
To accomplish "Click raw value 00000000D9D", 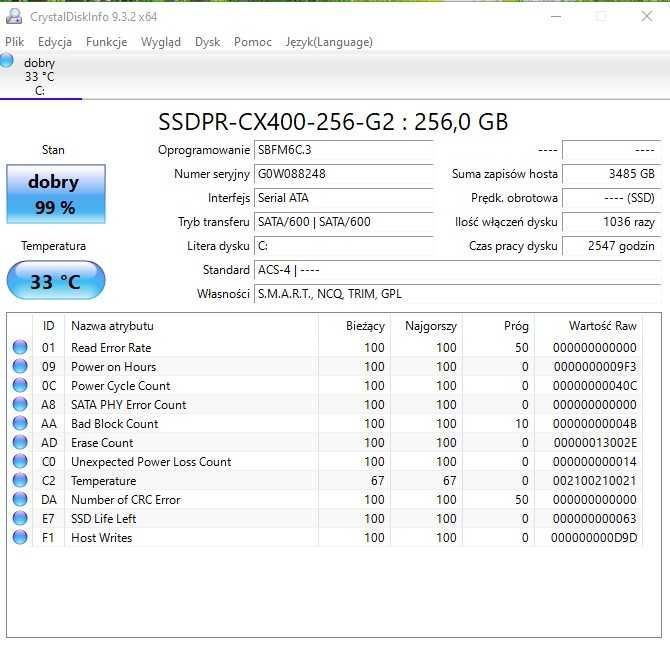I will [x=594, y=537].
